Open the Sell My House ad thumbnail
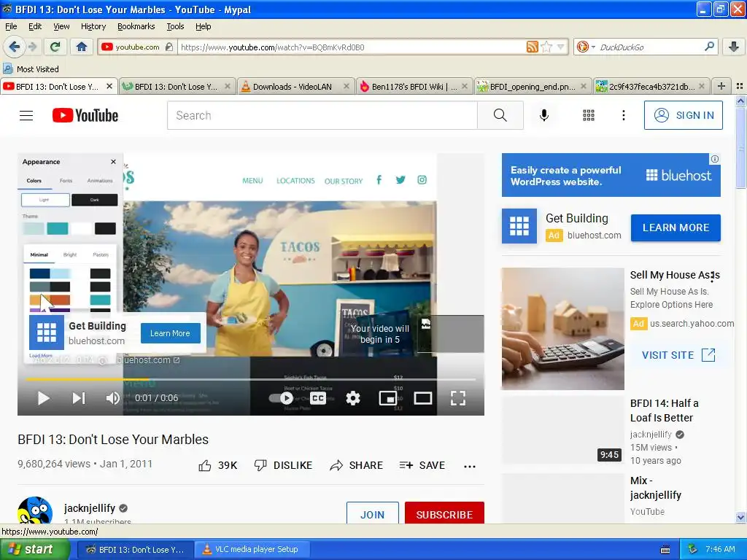Viewport: 747px width, 560px height. (562, 329)
